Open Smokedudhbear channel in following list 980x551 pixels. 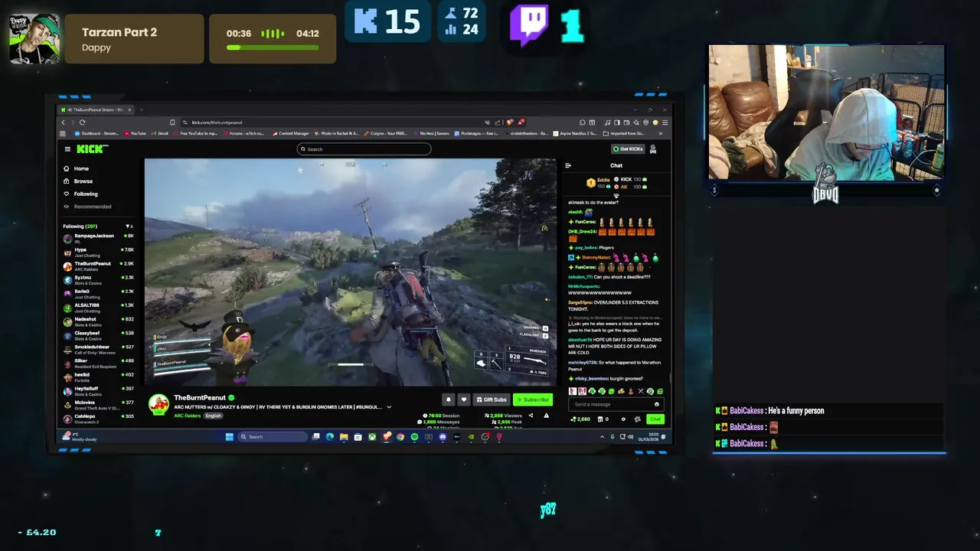click(98, 349)
